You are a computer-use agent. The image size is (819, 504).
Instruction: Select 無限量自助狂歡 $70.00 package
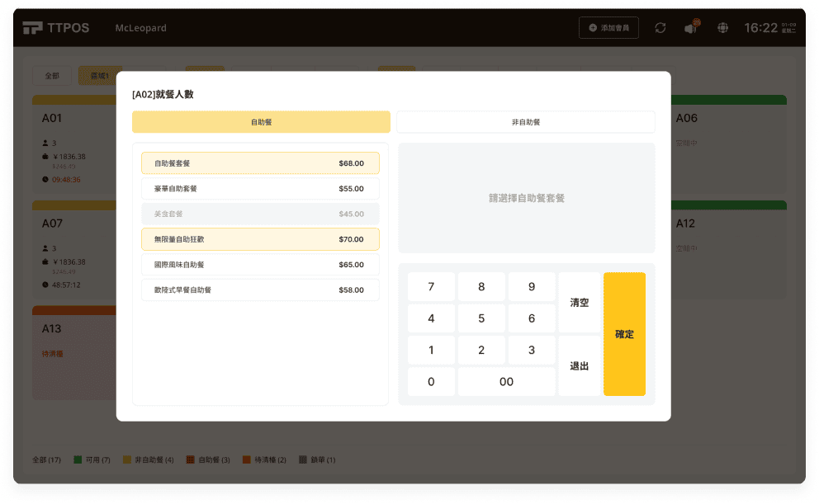click(260, 239)
